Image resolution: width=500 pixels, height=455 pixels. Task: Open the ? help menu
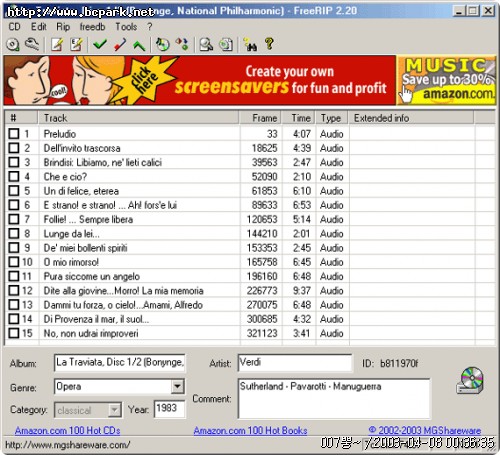(150, 27)
